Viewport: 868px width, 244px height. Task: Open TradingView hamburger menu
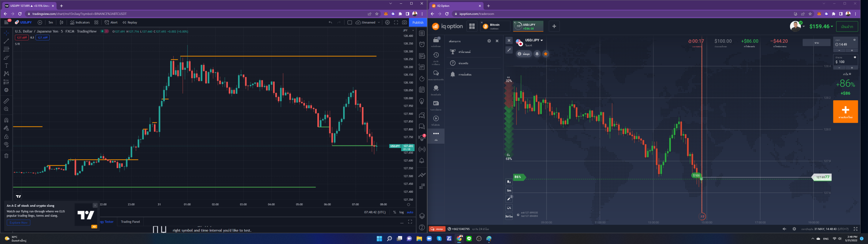point(6,22)
